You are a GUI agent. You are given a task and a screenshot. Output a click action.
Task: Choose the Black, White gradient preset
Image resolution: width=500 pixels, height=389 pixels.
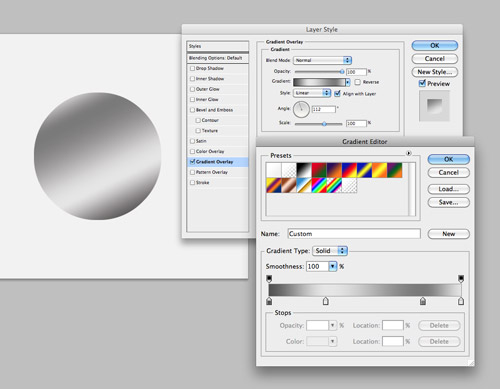(304, 170)
